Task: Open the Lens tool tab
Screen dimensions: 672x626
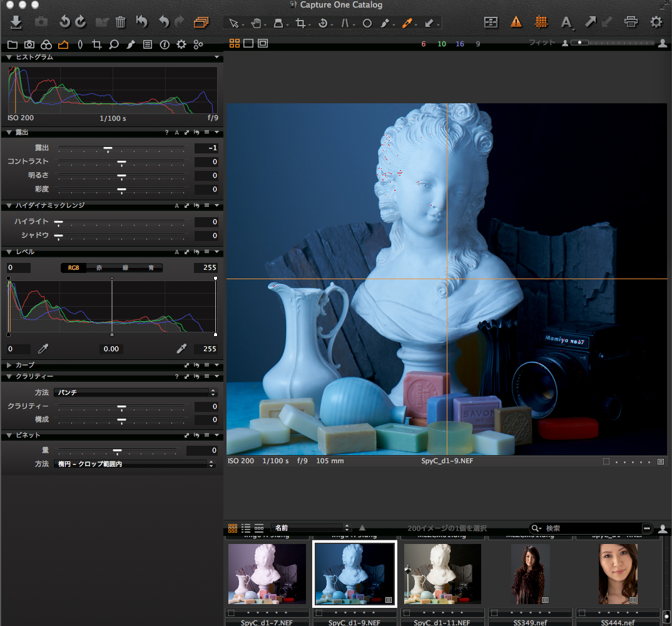Action: 79,44
